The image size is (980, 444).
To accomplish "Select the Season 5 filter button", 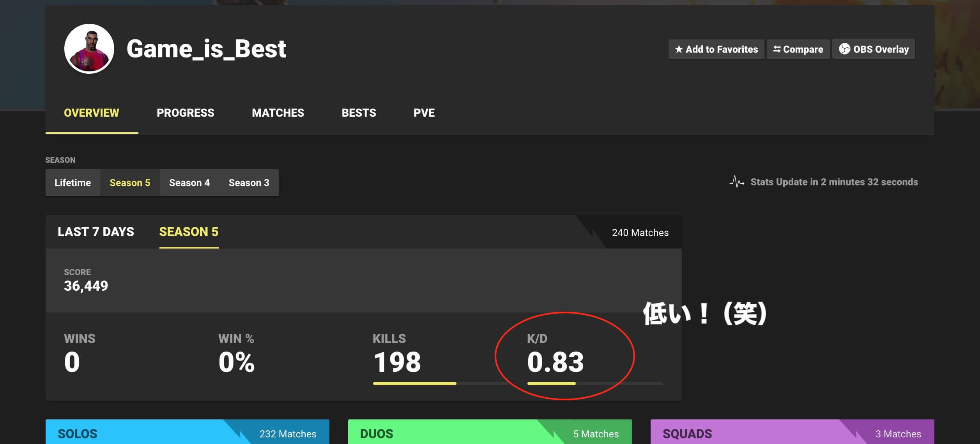I will 130,183.
